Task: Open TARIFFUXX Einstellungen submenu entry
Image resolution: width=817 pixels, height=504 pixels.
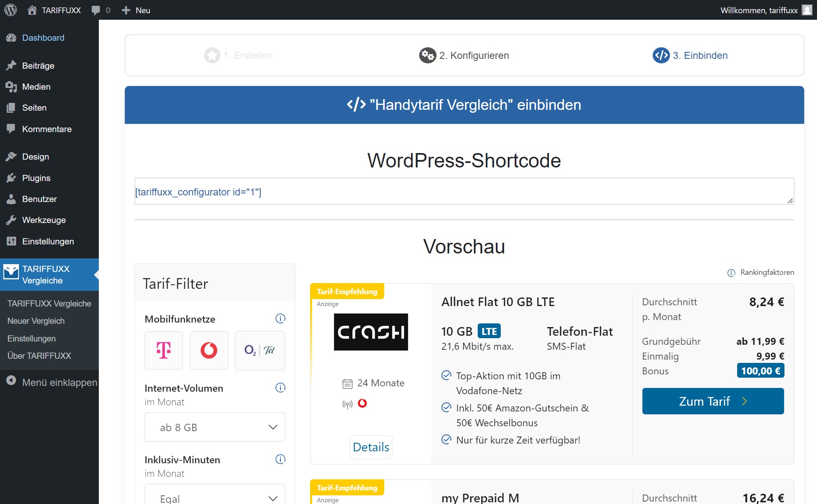Action: click(x=31, y=339)
